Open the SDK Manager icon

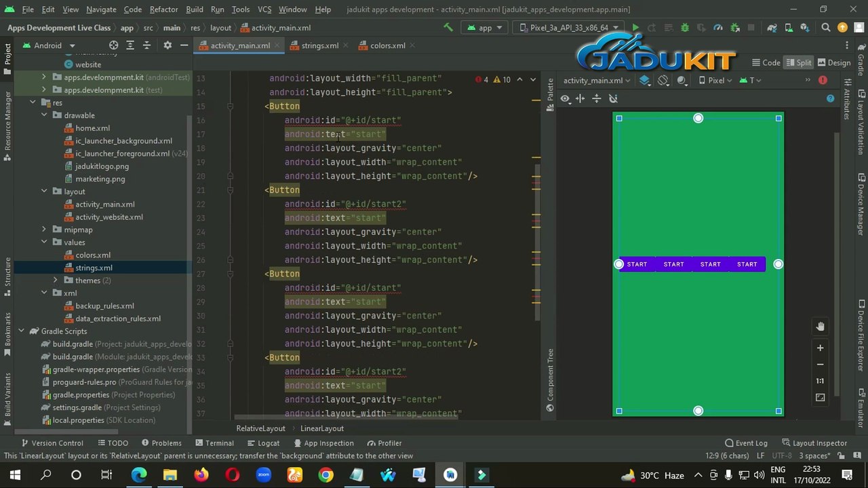[805, 28]
